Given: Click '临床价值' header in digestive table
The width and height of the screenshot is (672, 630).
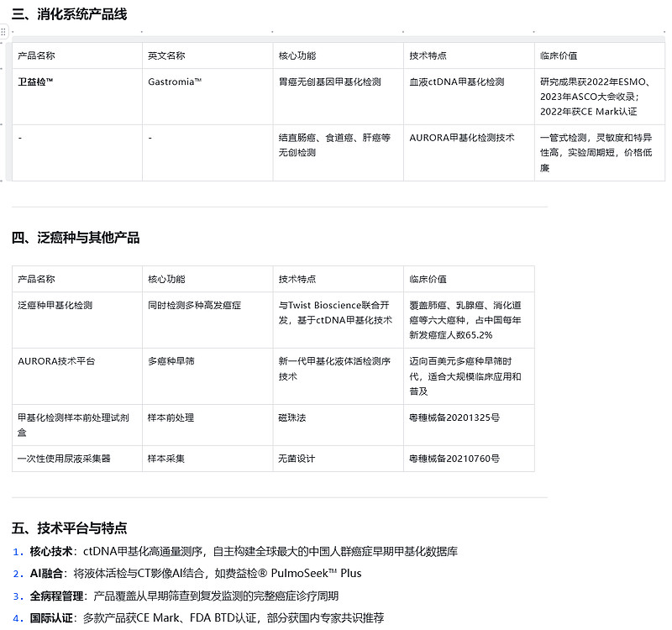Looking at the screenshot, I should tap(600, 55).
